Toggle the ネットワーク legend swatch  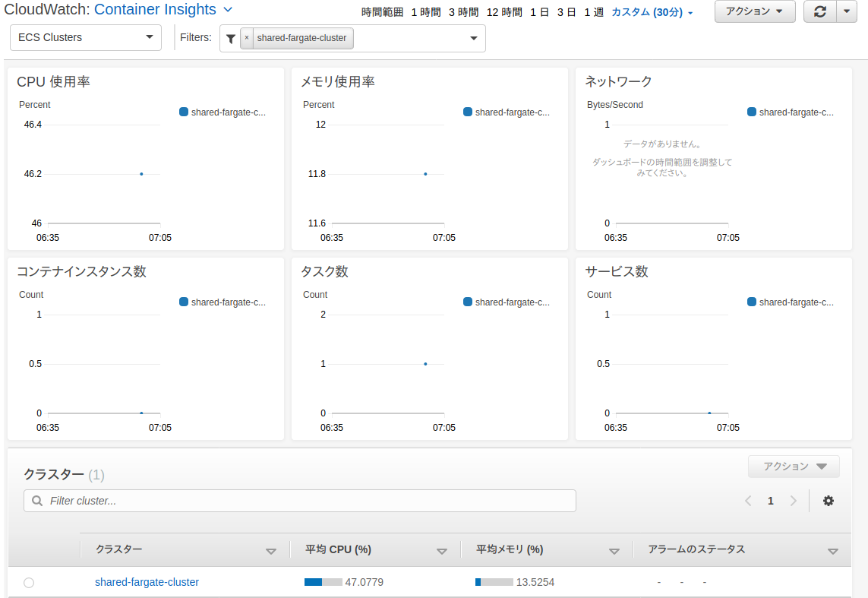pyautogui.click(x=752, y=112)
